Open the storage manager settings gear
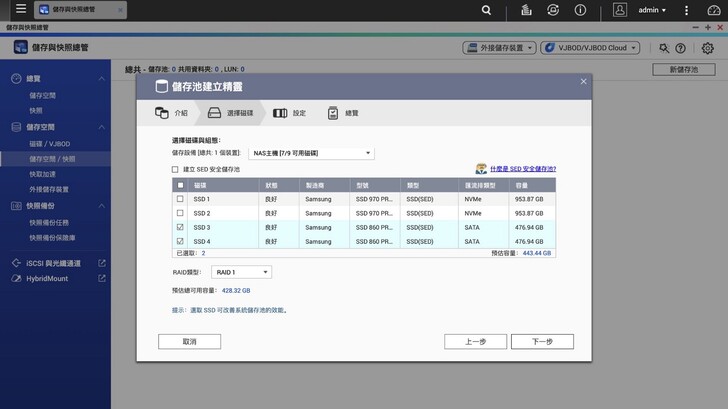Viewport: 728px width, 409px height. pos(708,48)
